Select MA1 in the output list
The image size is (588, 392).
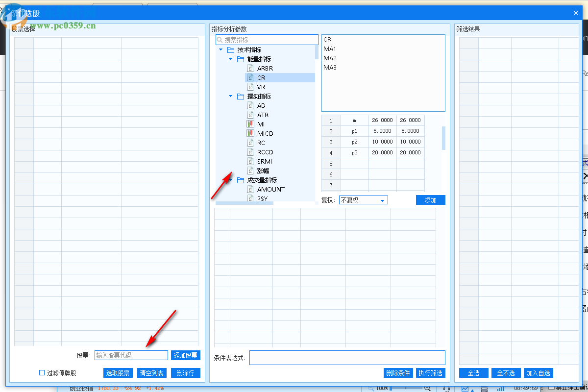[x=330, y=49]
